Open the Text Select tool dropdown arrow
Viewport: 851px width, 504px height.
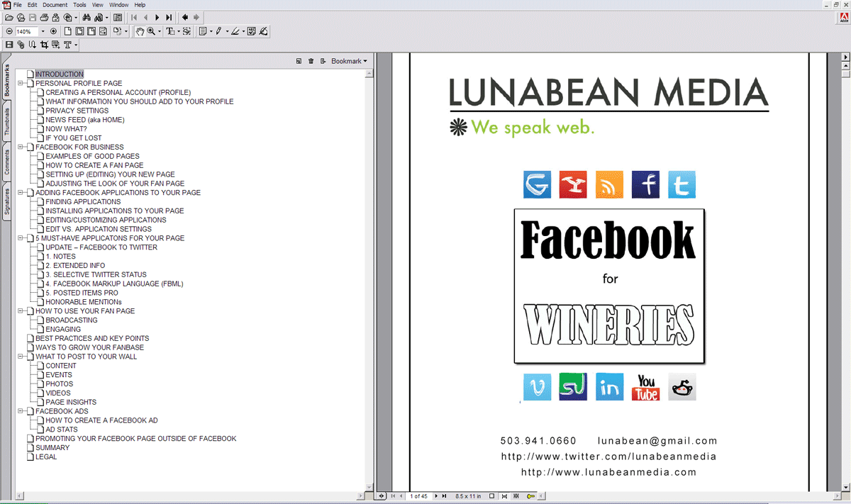coord(178,31)
